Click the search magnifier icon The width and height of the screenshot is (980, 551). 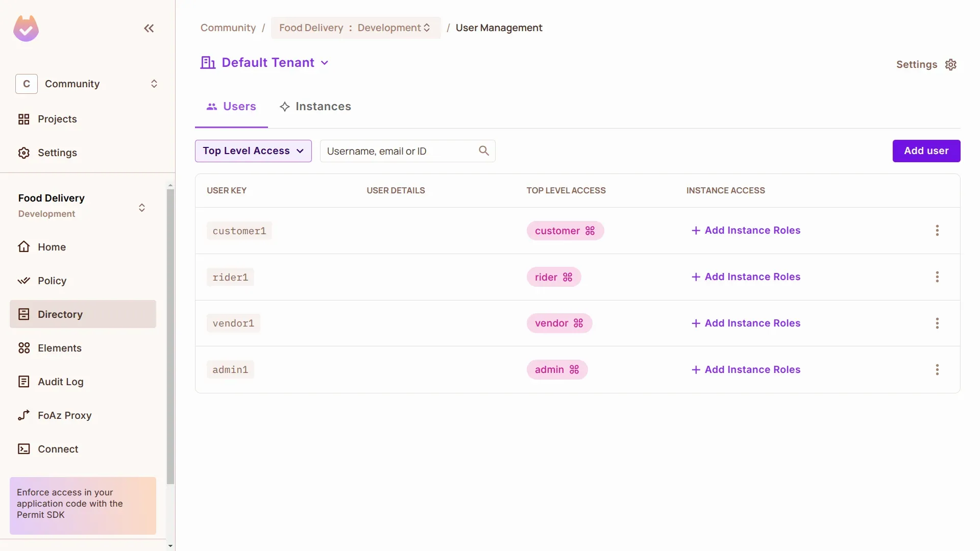483,151
